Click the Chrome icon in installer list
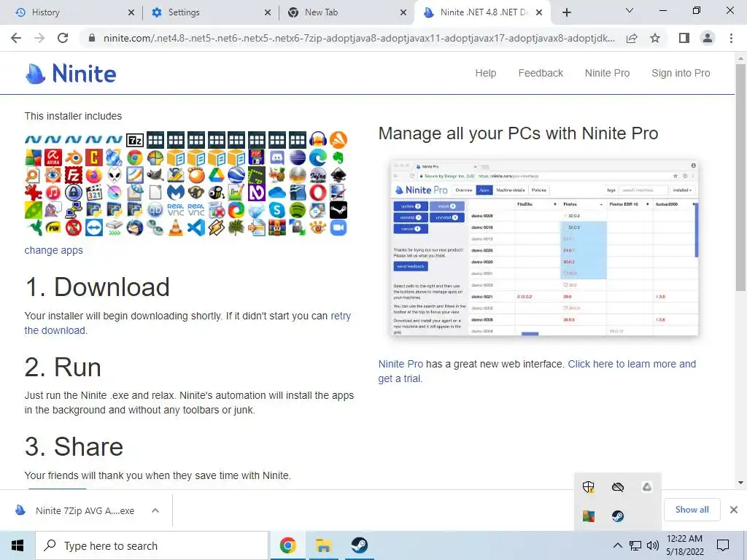The width and height of the screenshot is (747, 560). 135,157
